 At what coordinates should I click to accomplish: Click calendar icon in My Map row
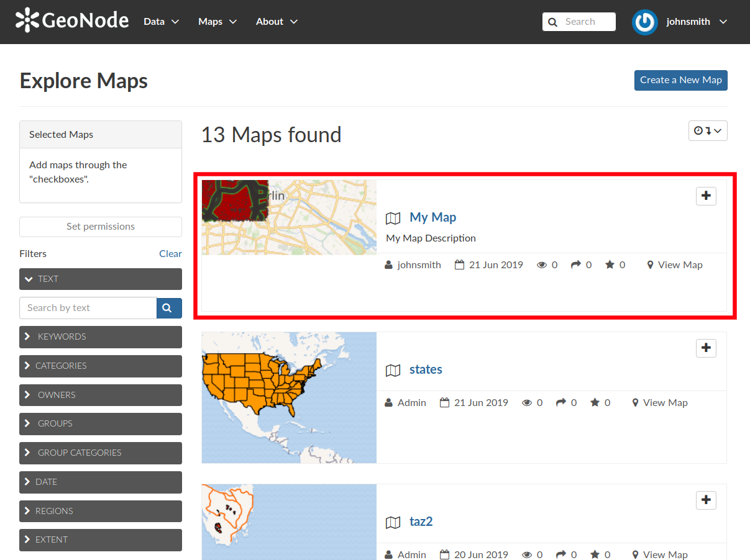click(460, 265)
